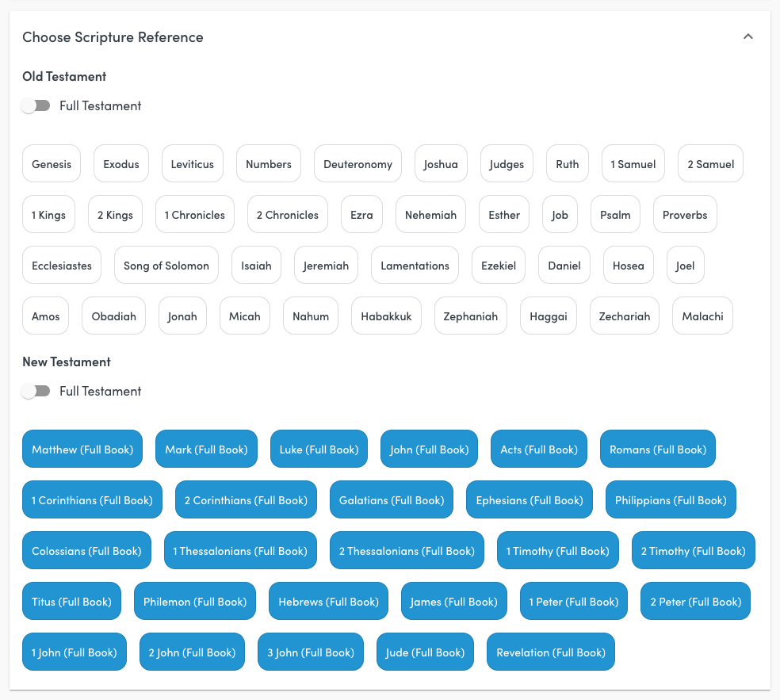Select the Psalm chip
This screenshot has width=780, height=700.
pos(615,214)
